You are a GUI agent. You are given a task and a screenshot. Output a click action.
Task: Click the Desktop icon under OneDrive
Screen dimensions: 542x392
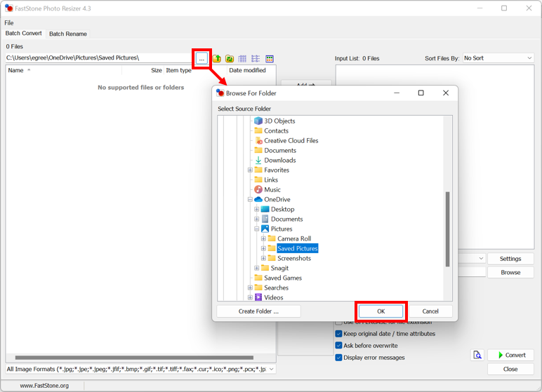(265, 209)
